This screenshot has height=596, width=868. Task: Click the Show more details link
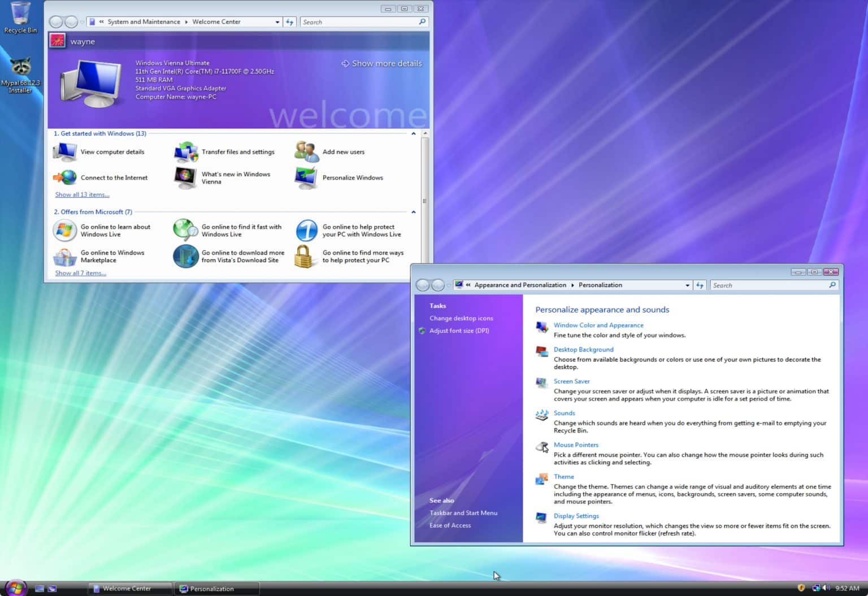(381, 63)
